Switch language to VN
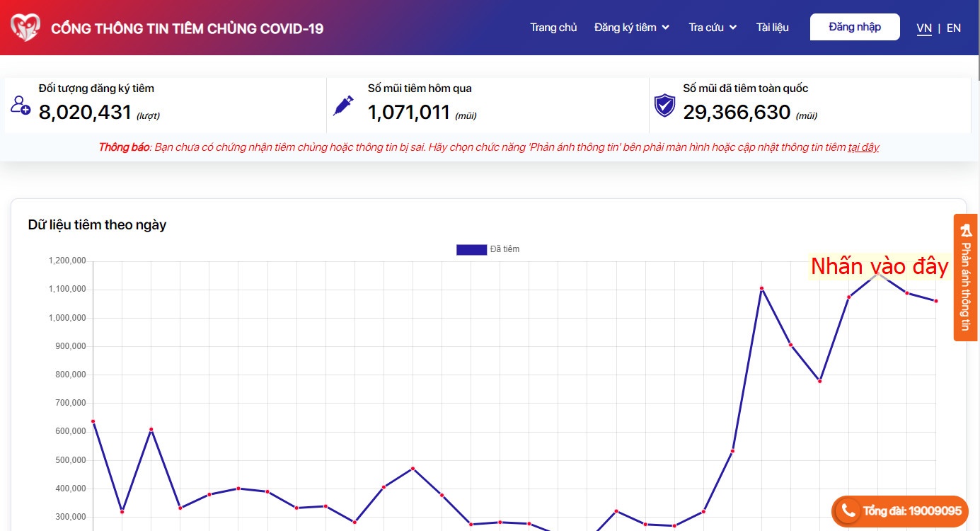 pos(924,28)
